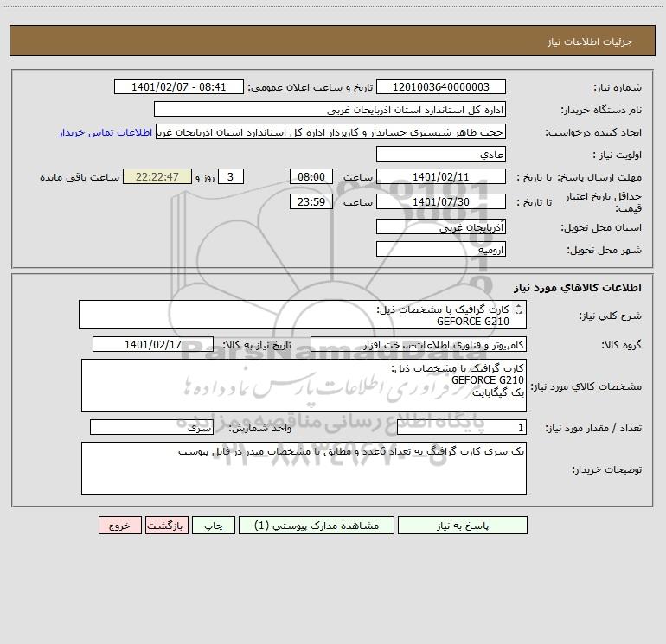Click the 'اولویت نیاز :' label
This screenshot has width=666, height=644.
618,156
